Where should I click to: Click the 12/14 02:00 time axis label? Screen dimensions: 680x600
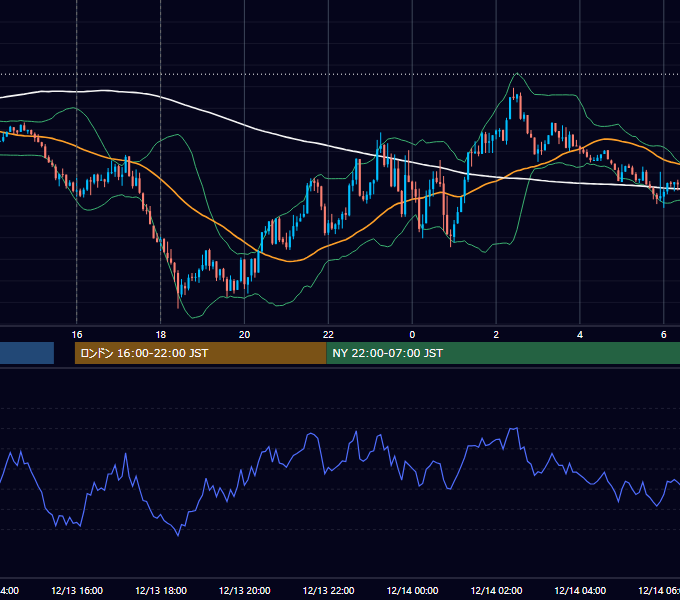click(496, 590)
